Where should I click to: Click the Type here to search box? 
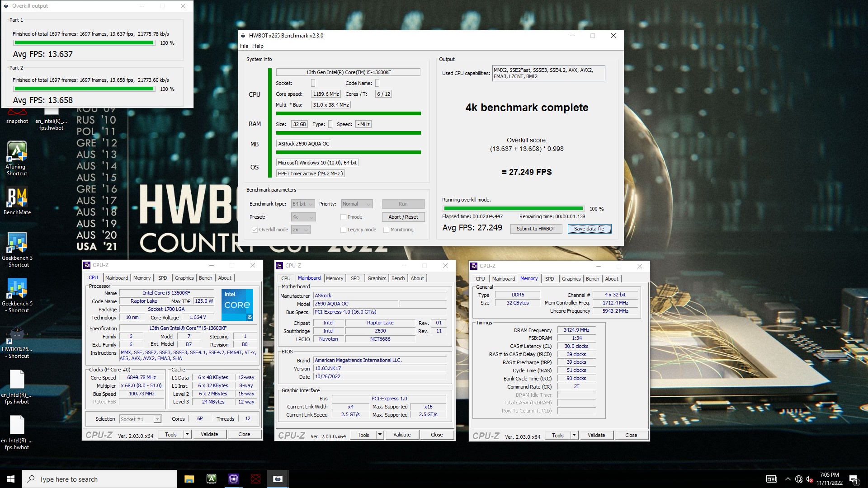click(x=99, y=479)
